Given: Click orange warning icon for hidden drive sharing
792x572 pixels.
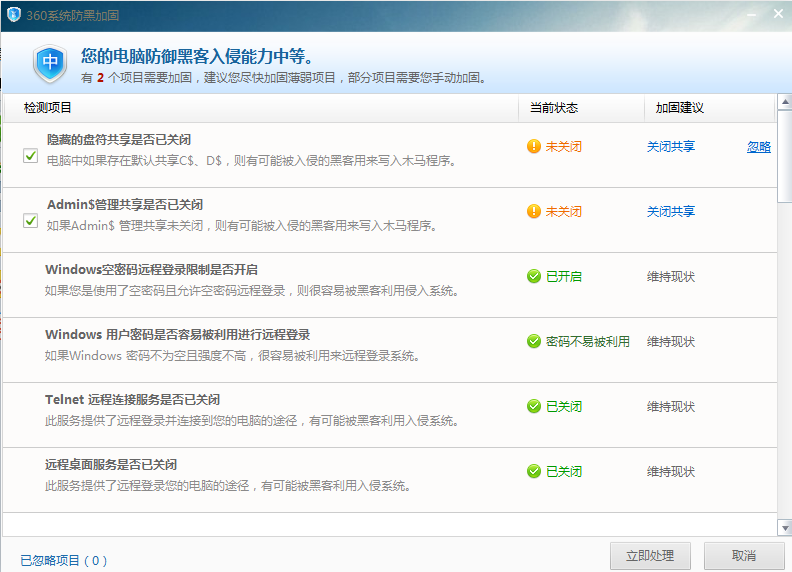Looking at the screenshot, I should (x=534, y=147).
